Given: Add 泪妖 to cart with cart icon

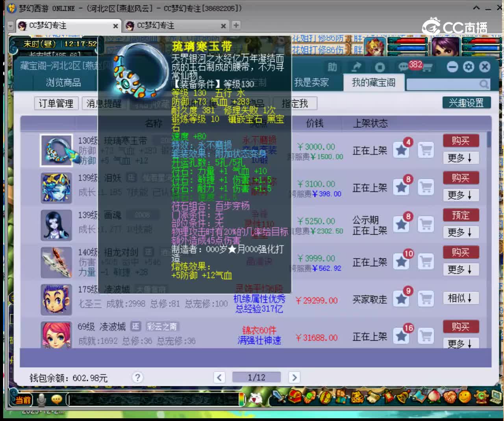Looking at the screenshot, I should tap(426, 187).
